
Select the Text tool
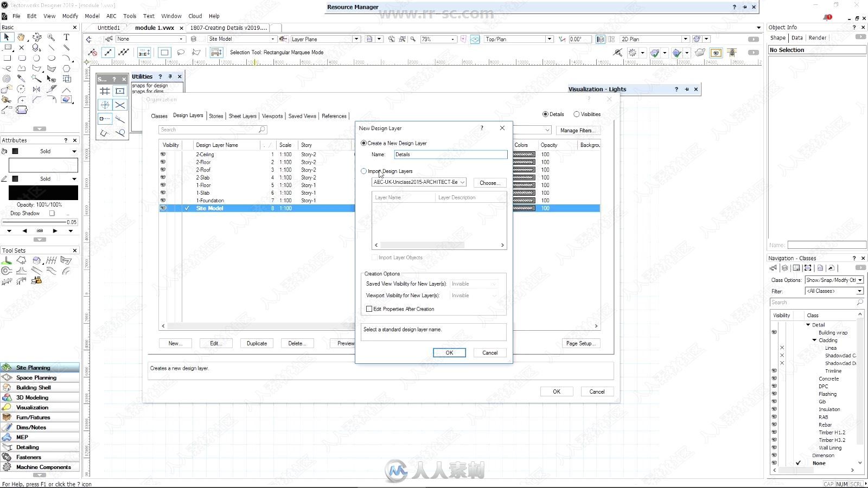point(66,37)
